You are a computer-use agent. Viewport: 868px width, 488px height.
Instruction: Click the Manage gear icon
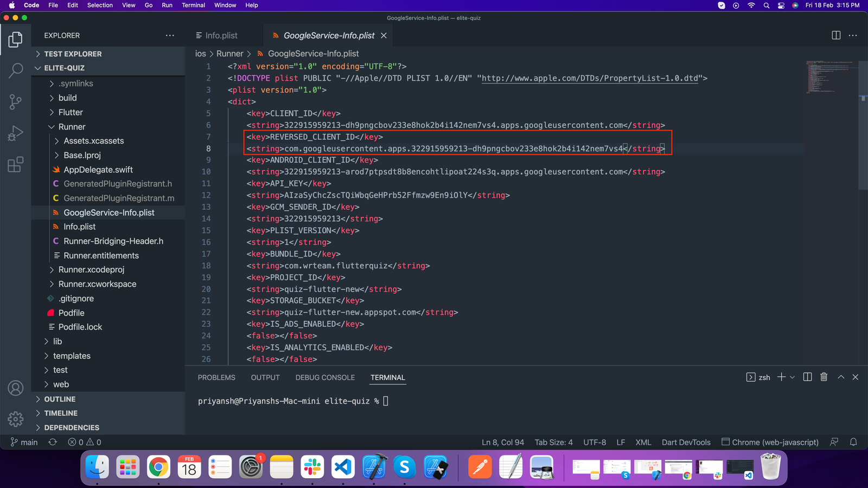point(16,419)
